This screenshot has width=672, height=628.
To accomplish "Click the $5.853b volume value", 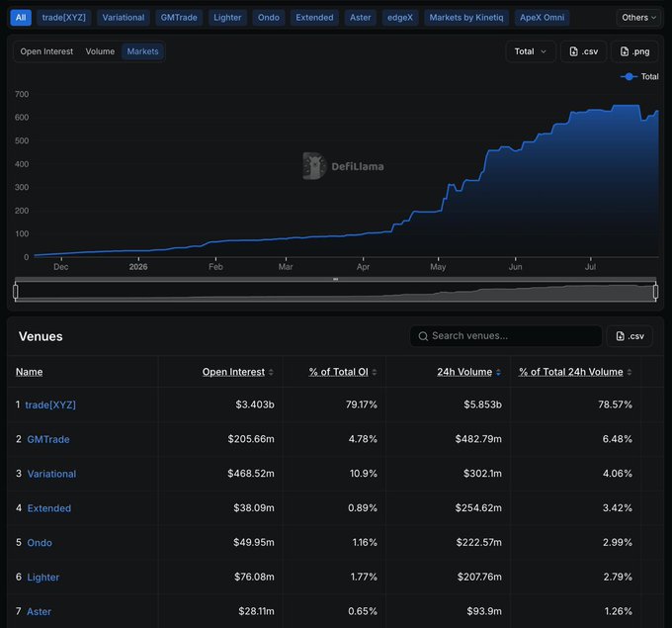I will click(482, 404).
